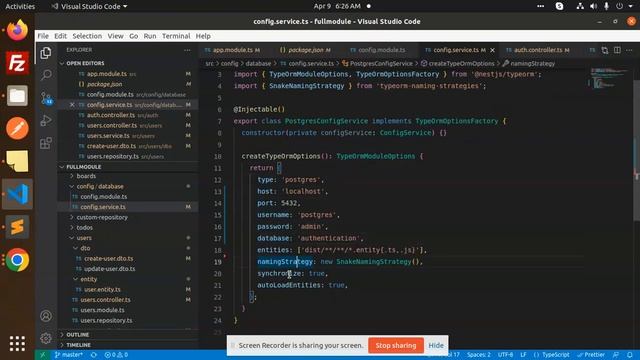Launch Firefox from the dock

tap(17, 30)
